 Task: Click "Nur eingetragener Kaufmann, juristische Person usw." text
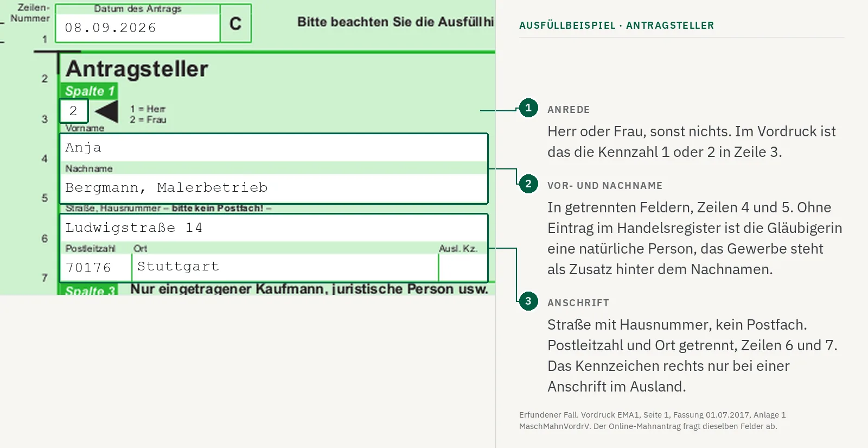(309, 289)
